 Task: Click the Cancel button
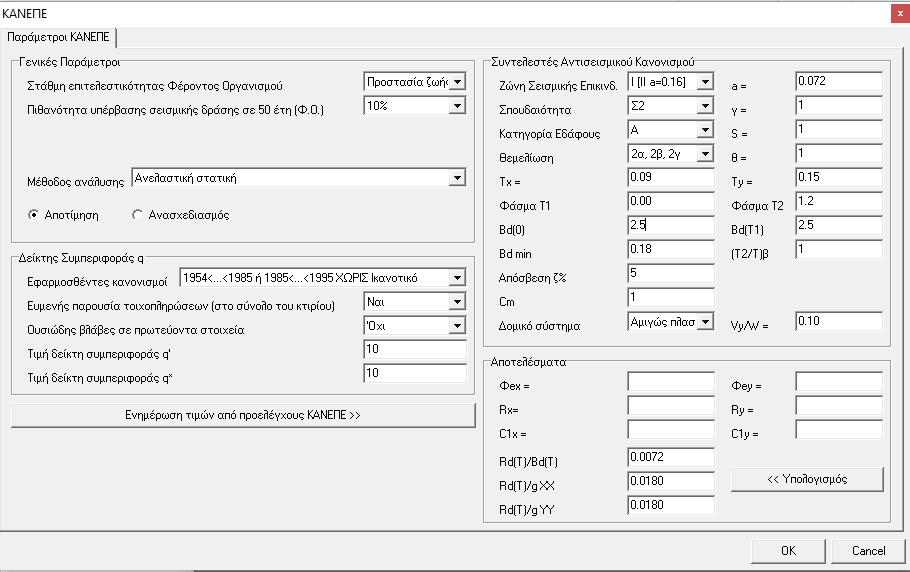(868, 551)
